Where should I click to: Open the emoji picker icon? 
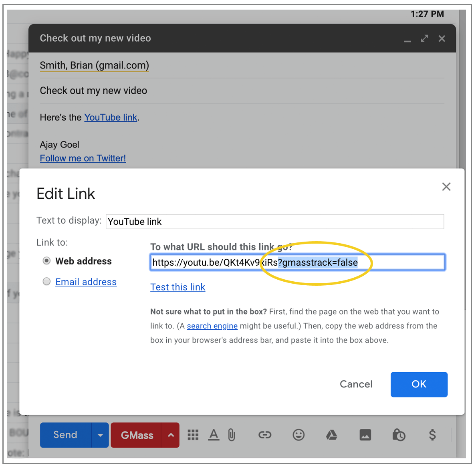(299, 435)
